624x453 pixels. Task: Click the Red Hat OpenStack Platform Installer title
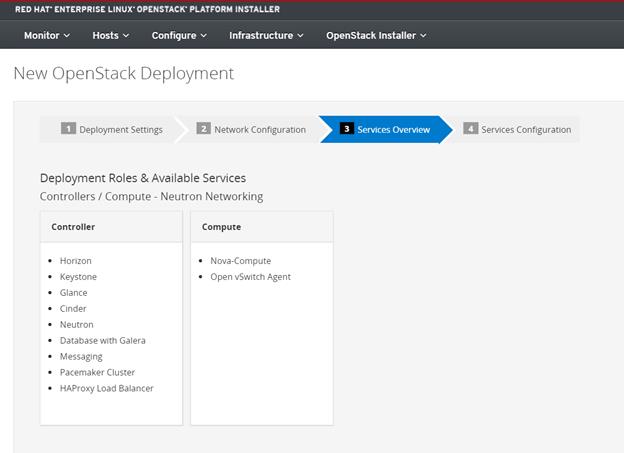click(x=147, y=9)
